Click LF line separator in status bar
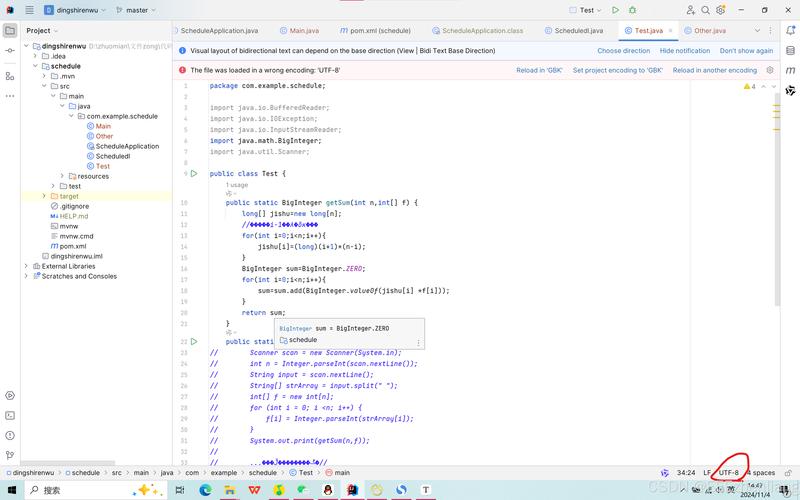The image size is (800, 500). (x=707, y=473)
